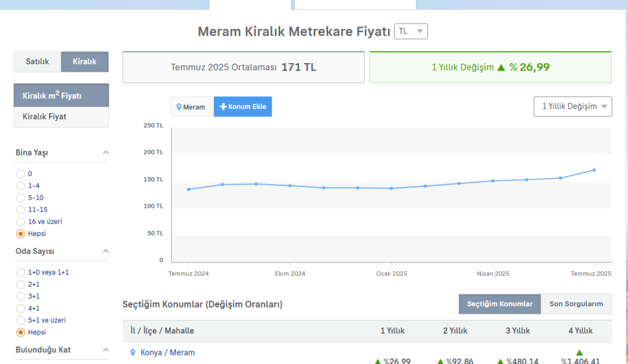Click the 50 TL axis label
Image resolution: width=628 pixels, height=364 pixels.
pos(155,234)
